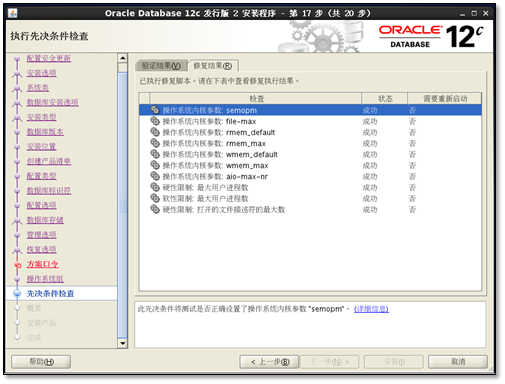
Task: Open the red 方案口令 step link
Action: tap(42, 264)
